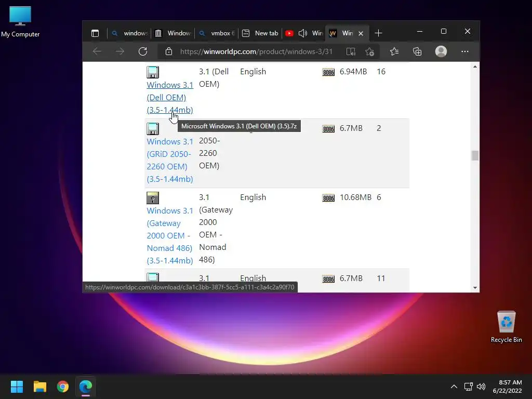This screenshot has height=399, width=532.
Task: Open the network status tray icon
Action: (x=468, y=387)
